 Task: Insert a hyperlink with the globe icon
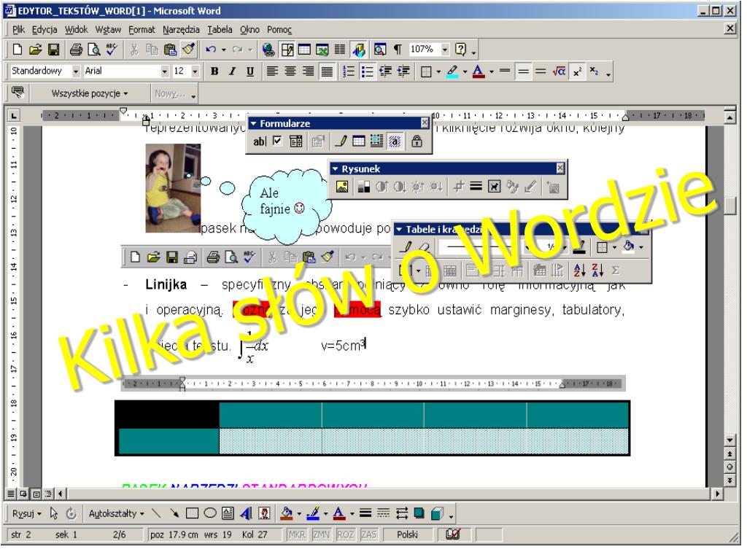pyautogui.click(x=268, y=50)
